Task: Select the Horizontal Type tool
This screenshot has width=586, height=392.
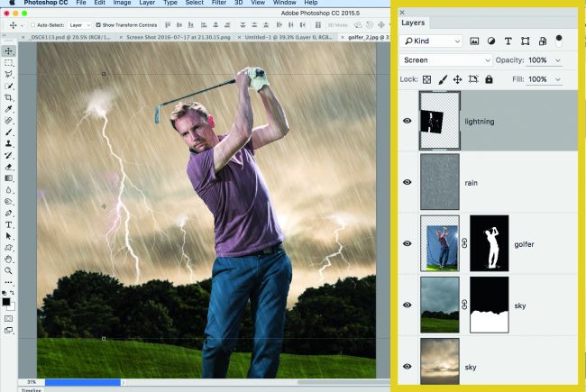Action: click(x=8, y=224)
